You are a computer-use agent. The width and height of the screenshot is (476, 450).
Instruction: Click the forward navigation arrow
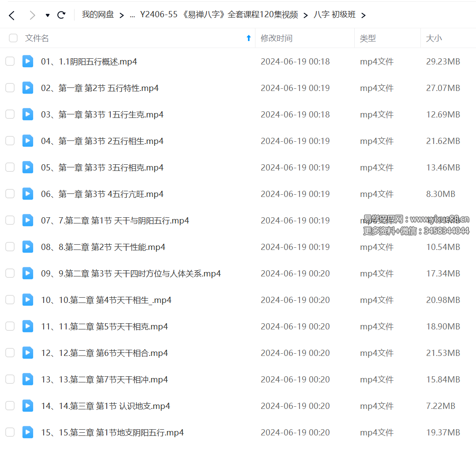click(32, 15)
